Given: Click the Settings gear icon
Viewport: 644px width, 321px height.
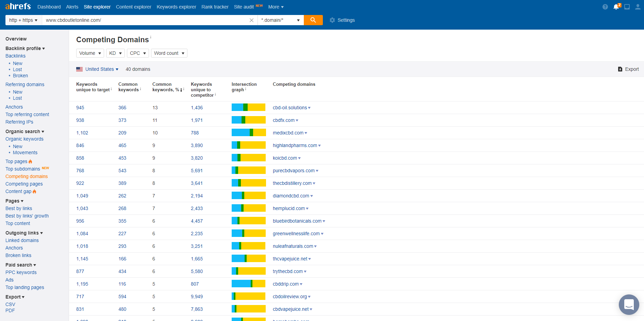Looking at the screenshot, I should pos(332,20).
